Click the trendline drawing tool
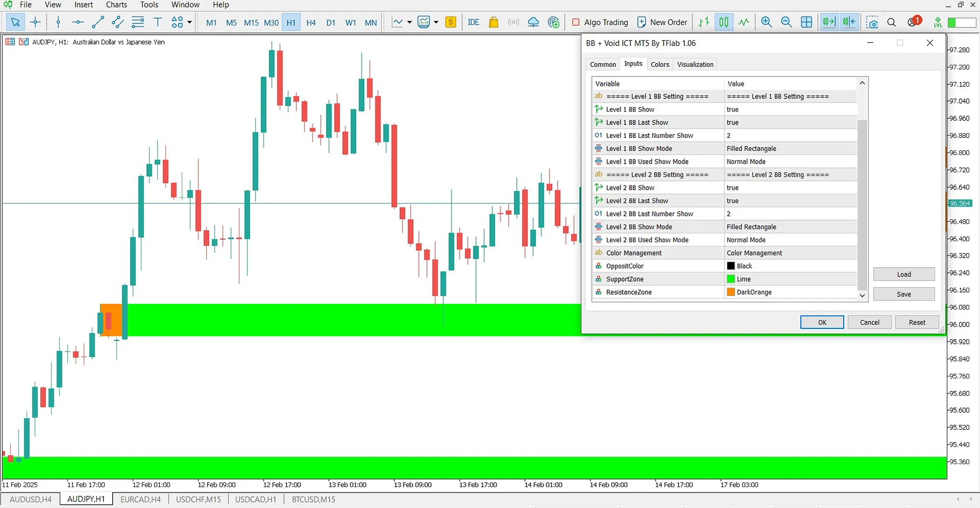The width and height of the screenshot is (980, 508). (x=97, y=22)
